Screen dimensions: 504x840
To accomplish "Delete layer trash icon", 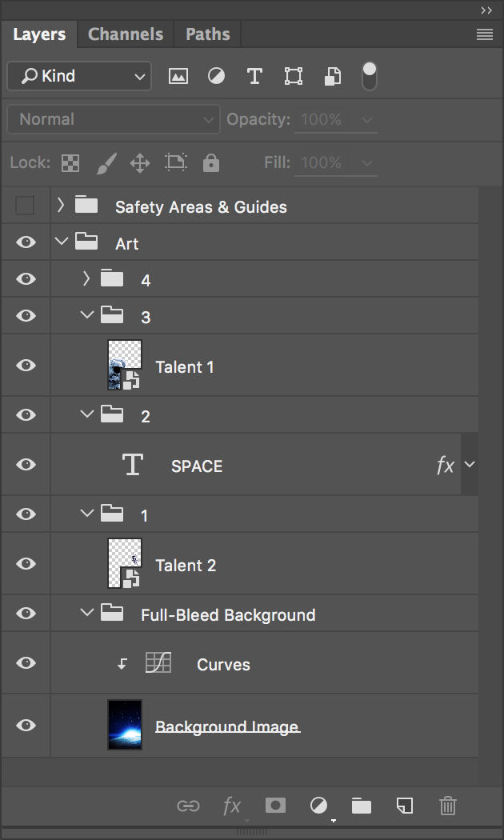I will (448, 805).
